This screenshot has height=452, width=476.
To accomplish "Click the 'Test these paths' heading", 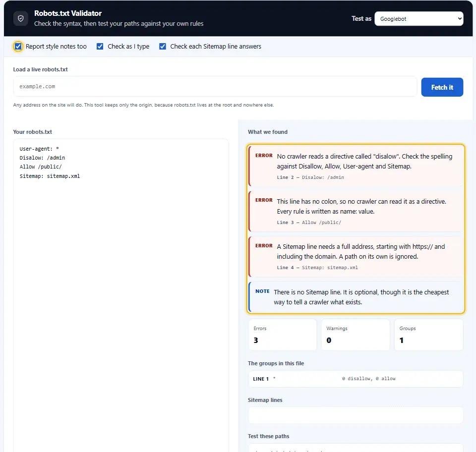I will (268, 436).
